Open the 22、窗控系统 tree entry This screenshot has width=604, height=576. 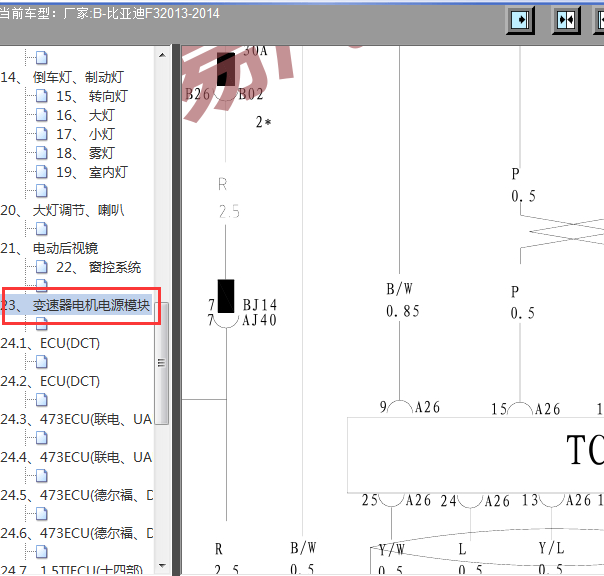coord(99,267)
